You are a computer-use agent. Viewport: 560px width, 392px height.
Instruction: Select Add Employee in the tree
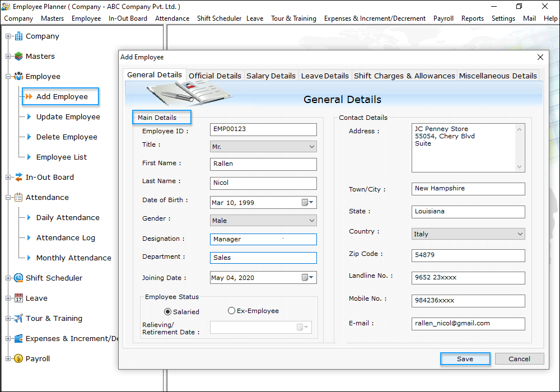62,96
